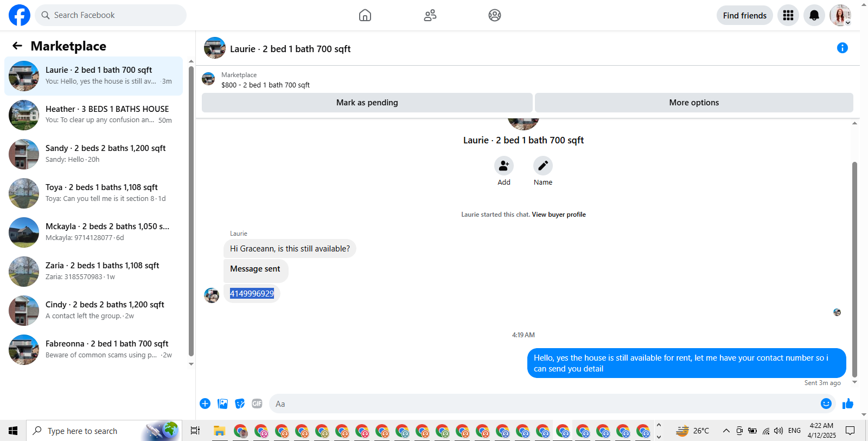Screen dimensions: 868x441
Task: Open the Sandy 2 beds 2 baths chat
Action: tap(93, 154)
